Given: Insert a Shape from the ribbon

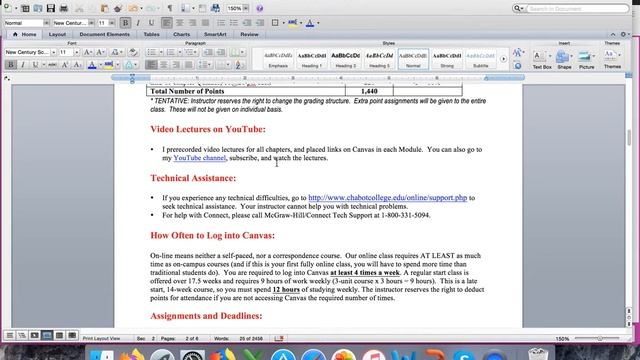Looking at the screenshot, I should [564, 59].
